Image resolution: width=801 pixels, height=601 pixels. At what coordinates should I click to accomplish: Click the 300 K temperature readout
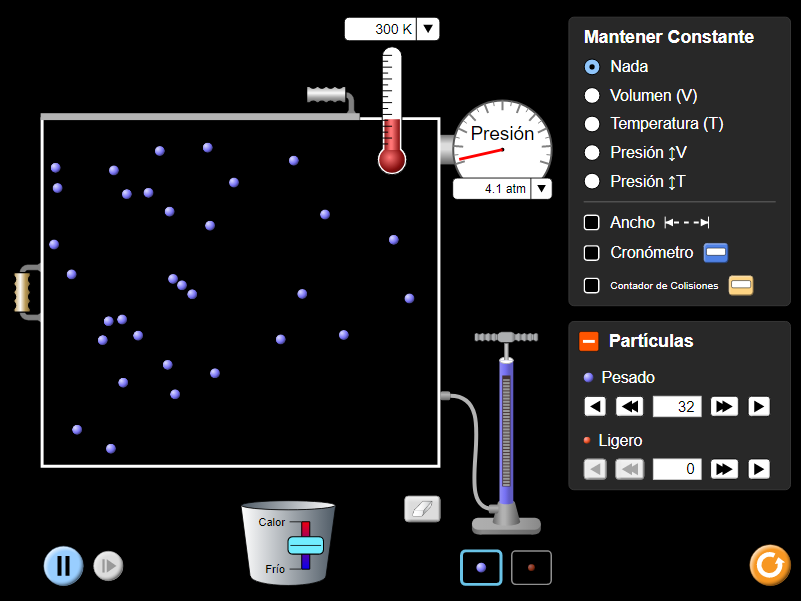(381, 29)
